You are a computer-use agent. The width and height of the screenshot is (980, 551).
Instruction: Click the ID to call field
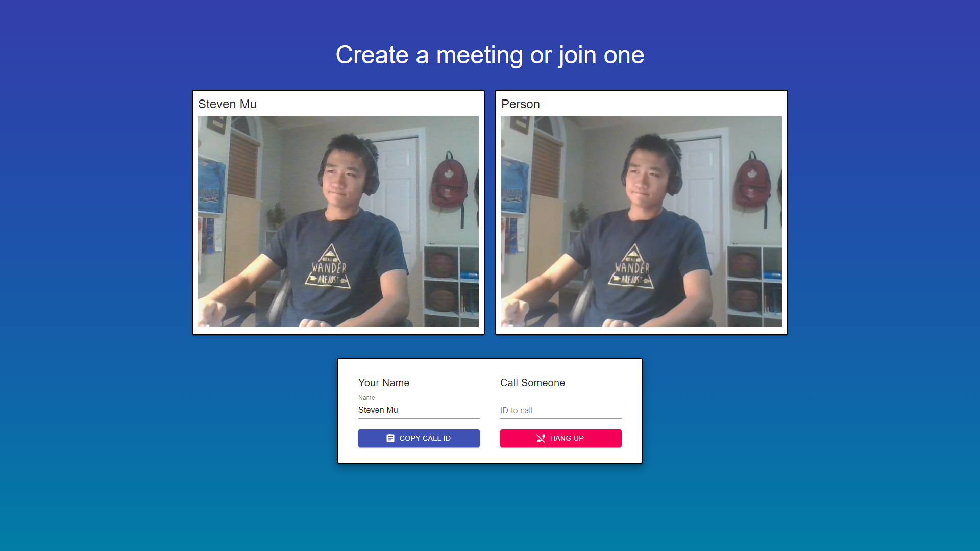pyautogui.click(x=561, y=410)
